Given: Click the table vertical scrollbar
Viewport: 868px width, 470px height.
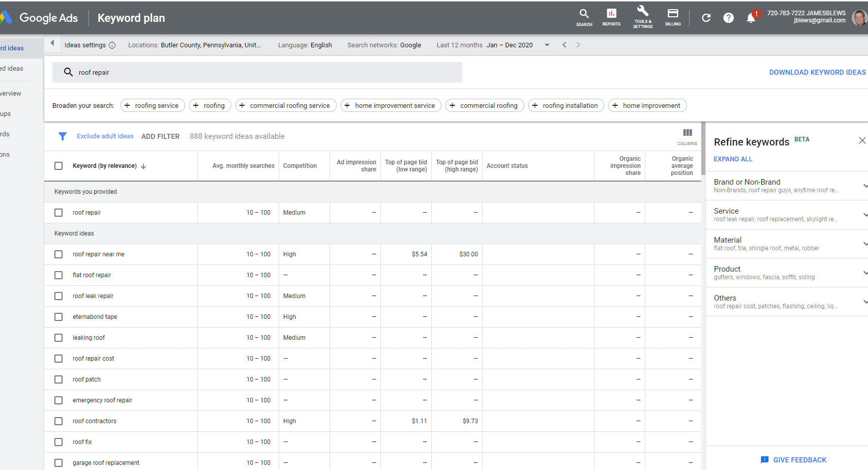Looking at the screenshot, I should 703,148.
